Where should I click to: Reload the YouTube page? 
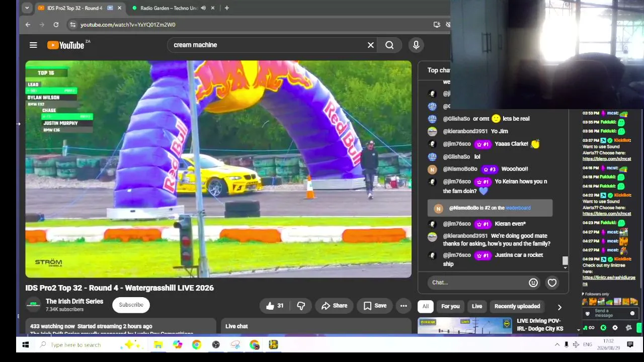[x=56, y=25]
